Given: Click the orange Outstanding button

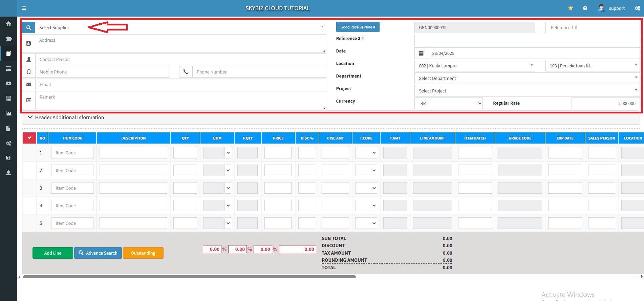Looking at the screenshot, I should click(x=143, y=253).
